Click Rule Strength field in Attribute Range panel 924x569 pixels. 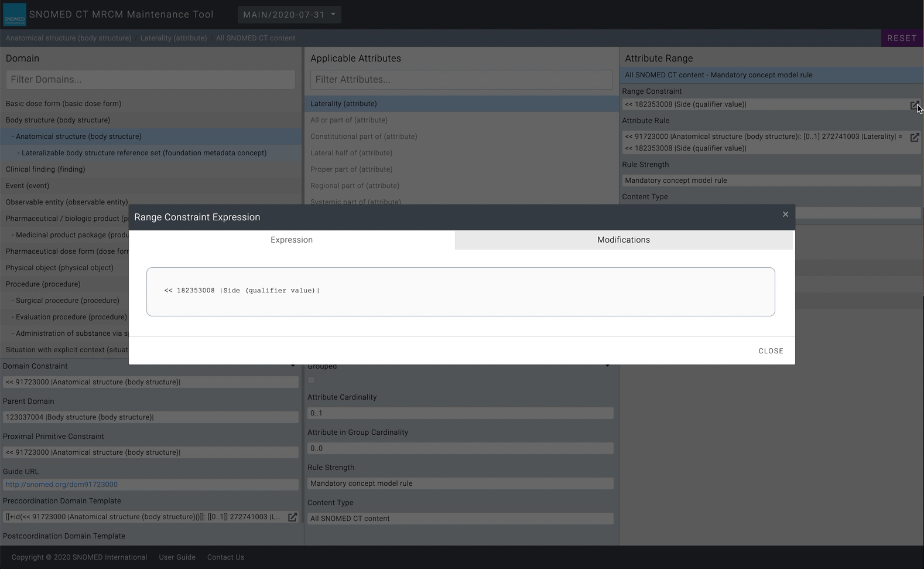771,180
